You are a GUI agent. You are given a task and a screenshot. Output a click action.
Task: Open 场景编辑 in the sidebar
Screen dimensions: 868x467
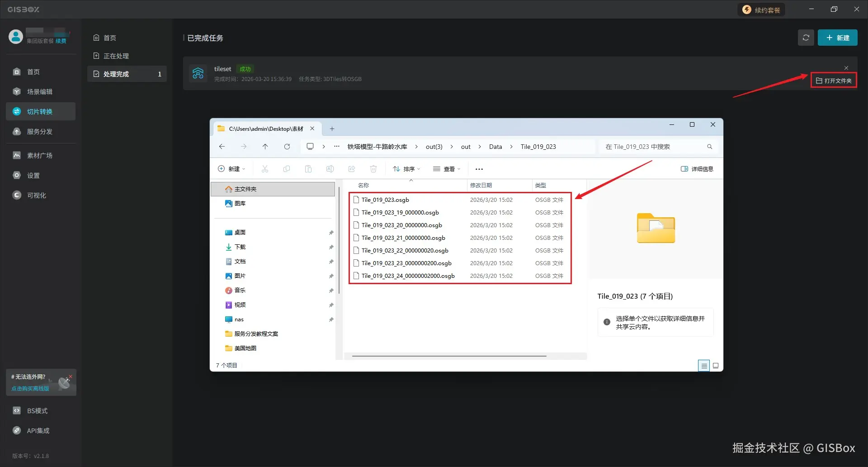tap(40, 92)
